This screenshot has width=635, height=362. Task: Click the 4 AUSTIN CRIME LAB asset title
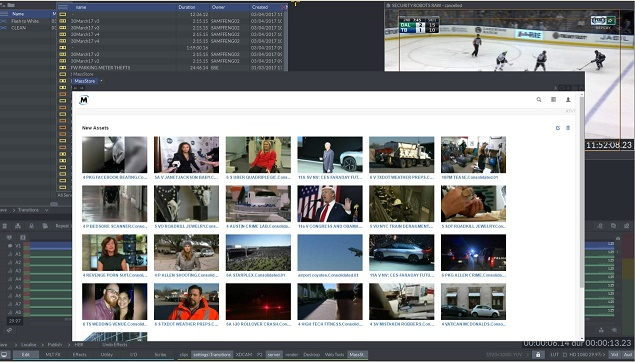(x=258, y=226)
